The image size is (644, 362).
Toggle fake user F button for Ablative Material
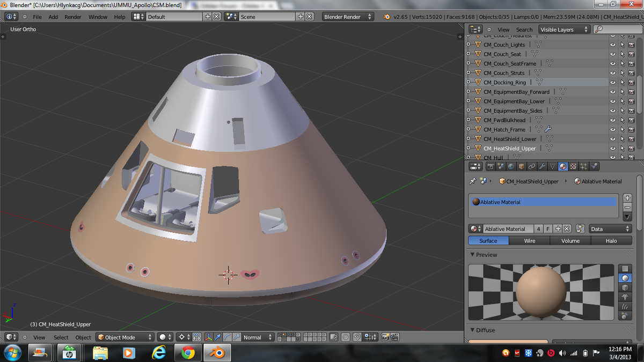pyautogui.click(x=548, y=229)
